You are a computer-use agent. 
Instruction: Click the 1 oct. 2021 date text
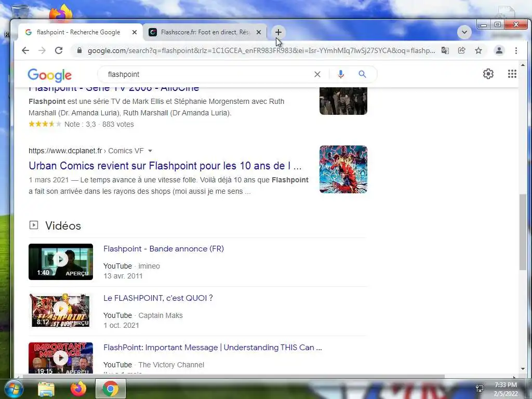[121, 325]
